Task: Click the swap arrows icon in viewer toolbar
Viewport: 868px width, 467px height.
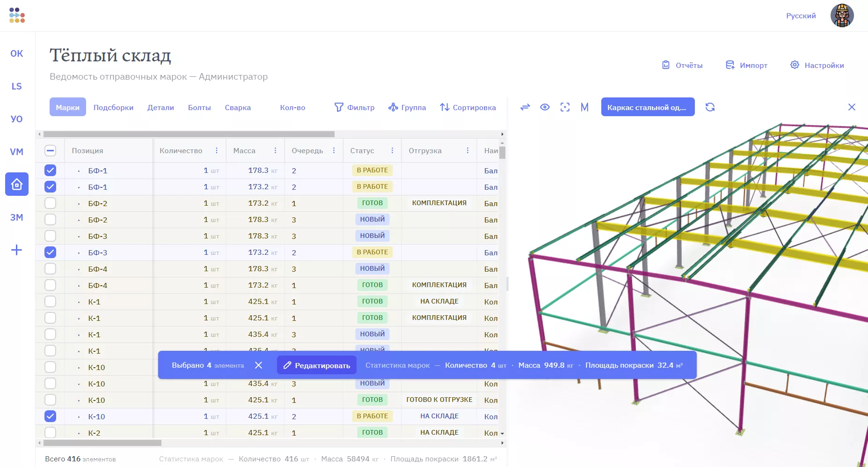Action: tap(525, 107)
